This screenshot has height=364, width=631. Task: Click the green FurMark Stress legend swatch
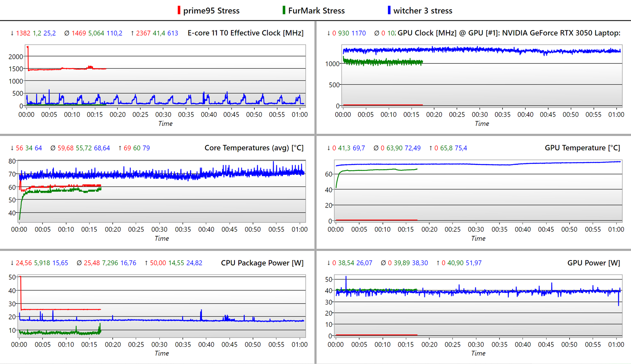point(284,10)
